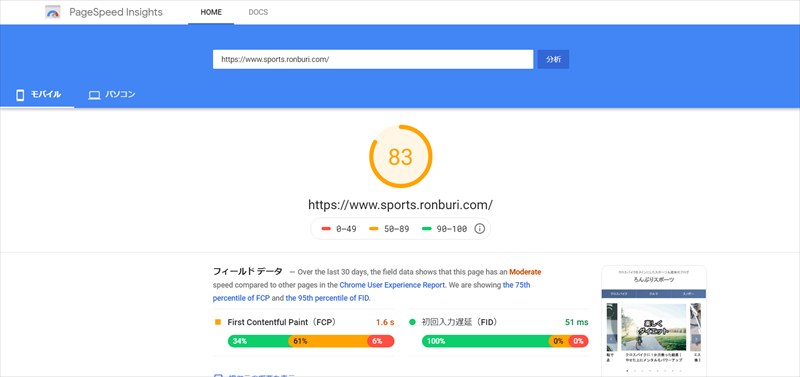Click the thumbnail carousel left arrow

609,339
